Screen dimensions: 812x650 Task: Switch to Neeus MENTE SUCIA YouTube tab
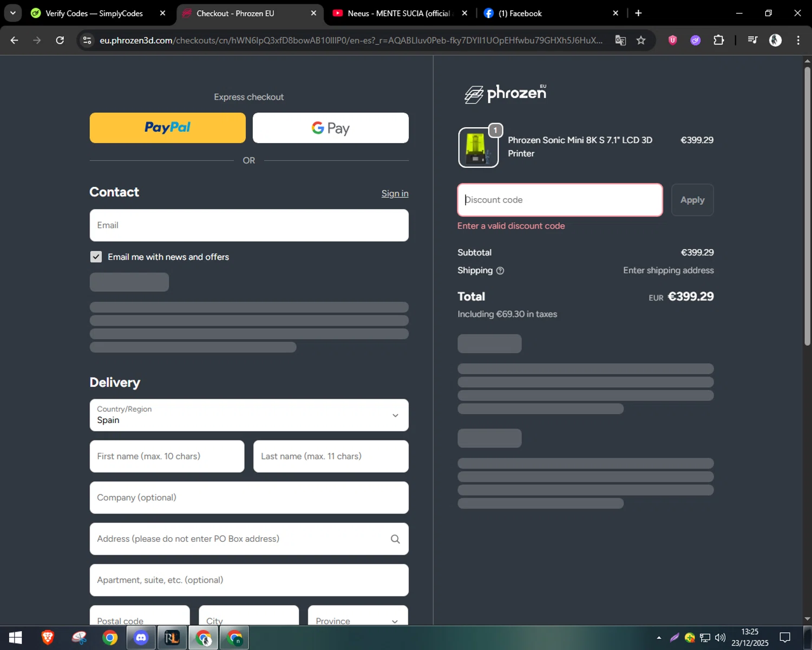(398, 13)
